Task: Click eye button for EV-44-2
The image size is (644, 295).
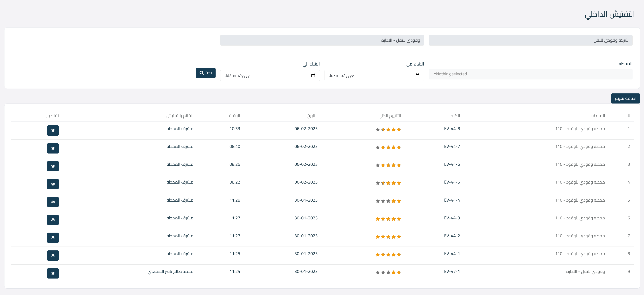Action: pos(53,238)
